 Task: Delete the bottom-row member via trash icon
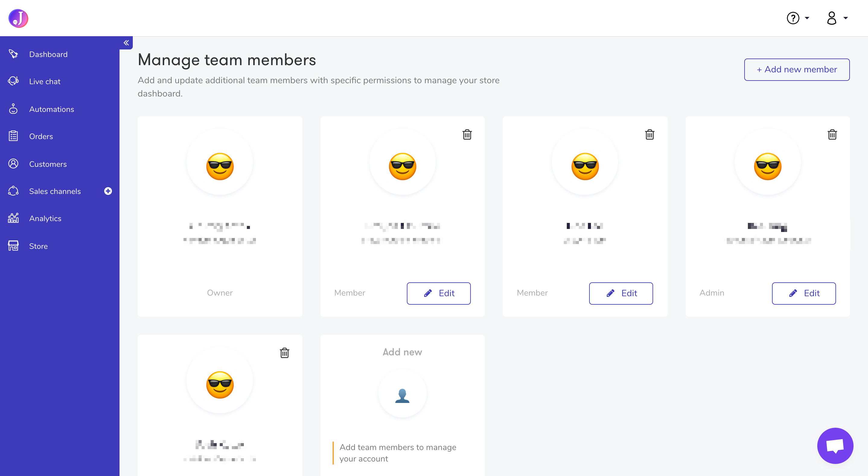(284, 353)
